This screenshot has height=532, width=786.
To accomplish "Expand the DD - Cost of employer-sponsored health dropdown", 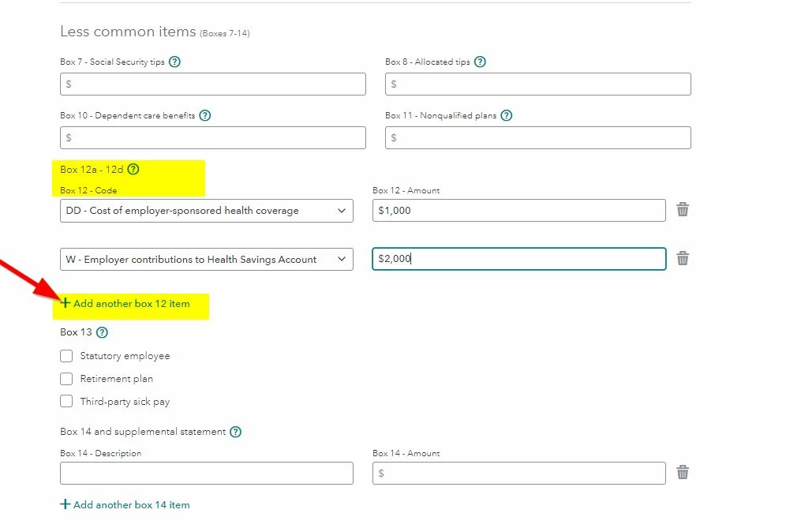I will (x=207, y=211).
